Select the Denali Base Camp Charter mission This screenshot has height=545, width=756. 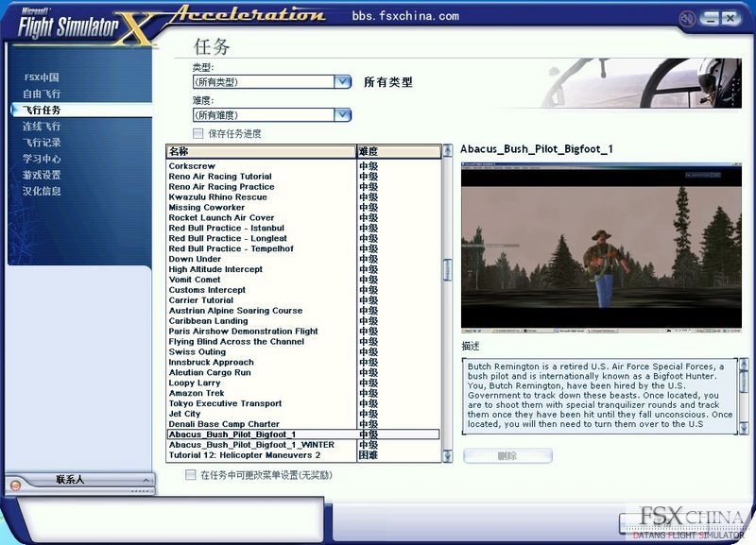click(x=224, y=424)
